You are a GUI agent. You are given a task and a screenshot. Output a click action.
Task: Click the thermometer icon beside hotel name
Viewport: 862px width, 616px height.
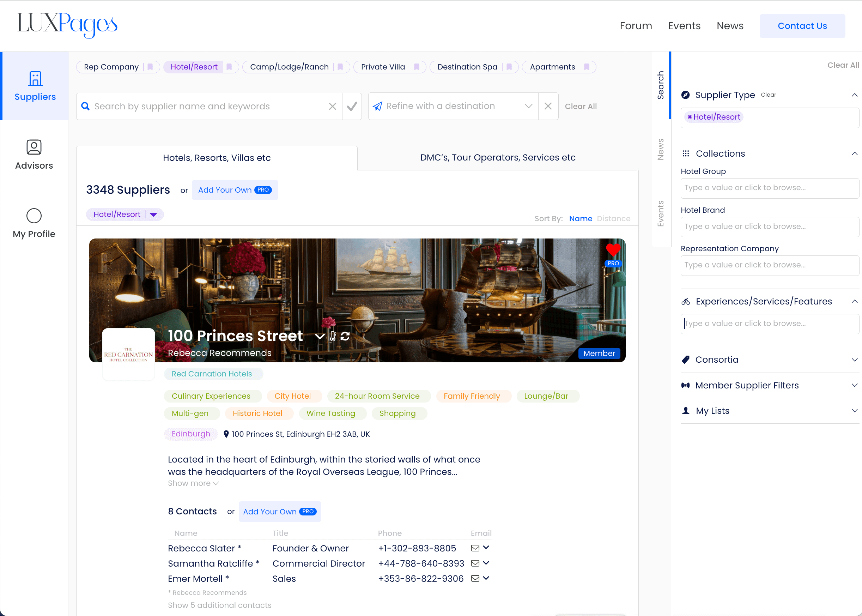click(333, 336)
